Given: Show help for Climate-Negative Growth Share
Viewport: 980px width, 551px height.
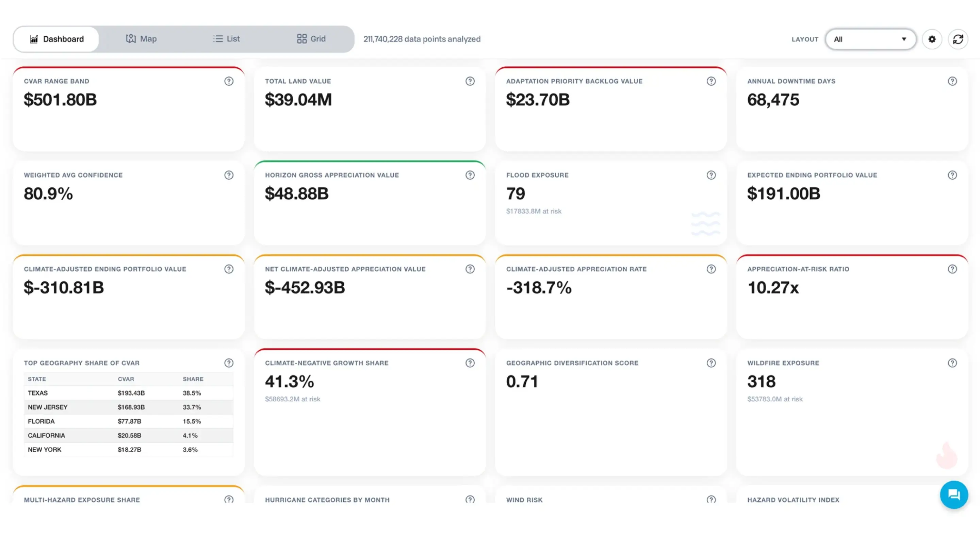Looking at the screenshot, I should [x=470, y=363].
